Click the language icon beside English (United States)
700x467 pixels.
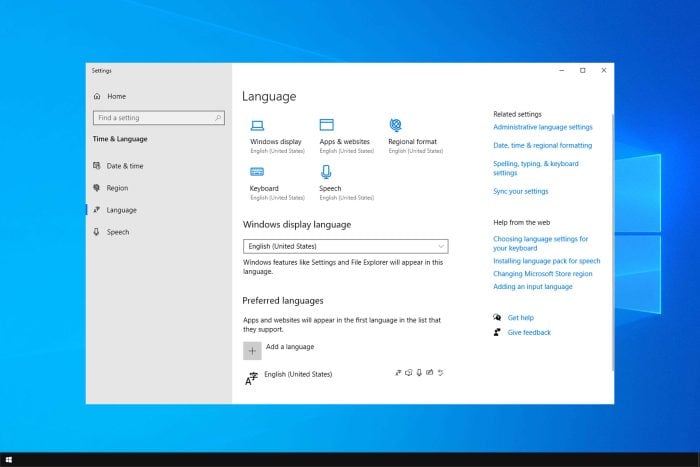coord(251,378)
